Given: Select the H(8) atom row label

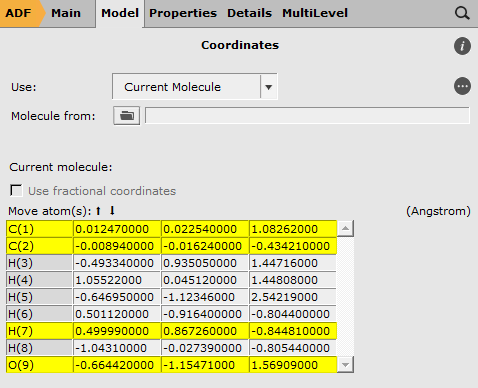Looking at the screenshot, I should 39,348.
